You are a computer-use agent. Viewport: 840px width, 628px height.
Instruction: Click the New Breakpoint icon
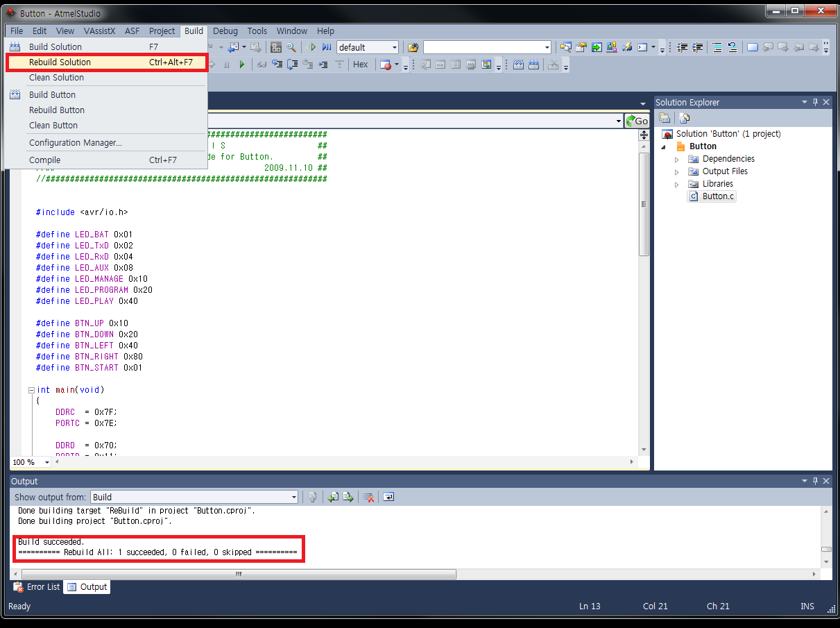click(386, 65)
